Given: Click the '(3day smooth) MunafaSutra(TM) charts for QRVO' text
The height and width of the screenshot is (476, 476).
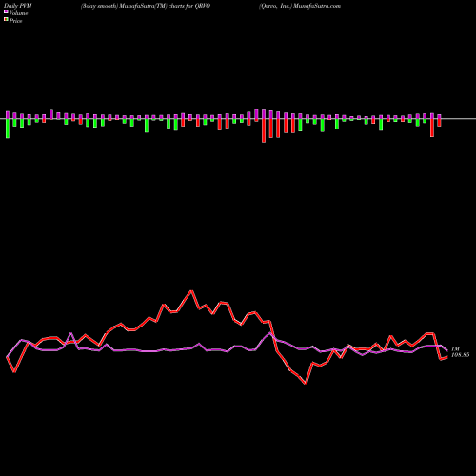Looking at the screenshot, I should click(146, 6).
